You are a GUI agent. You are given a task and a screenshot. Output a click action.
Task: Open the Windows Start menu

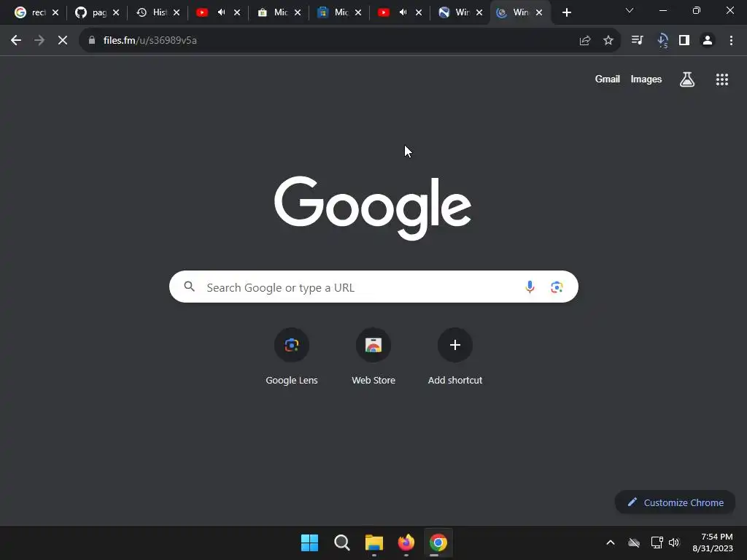(309, 542)
